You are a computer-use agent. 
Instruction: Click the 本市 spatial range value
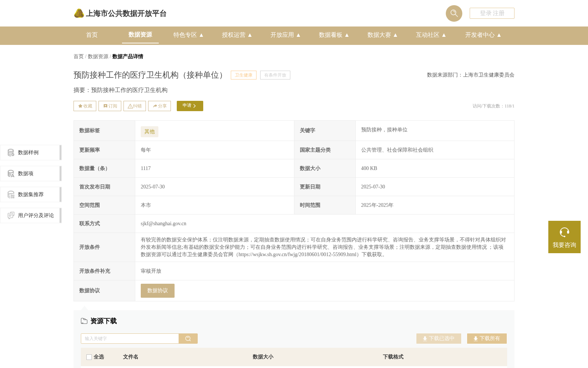[146, 205]
